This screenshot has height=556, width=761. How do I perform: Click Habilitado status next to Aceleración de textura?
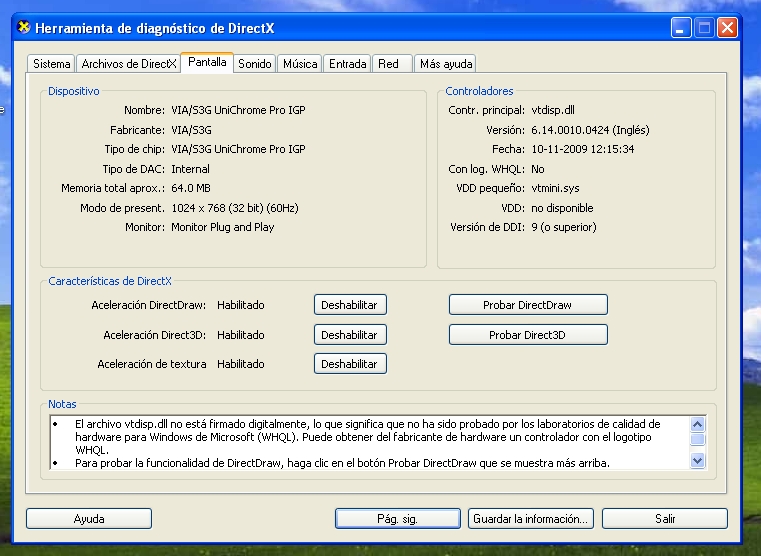point(241,364)
